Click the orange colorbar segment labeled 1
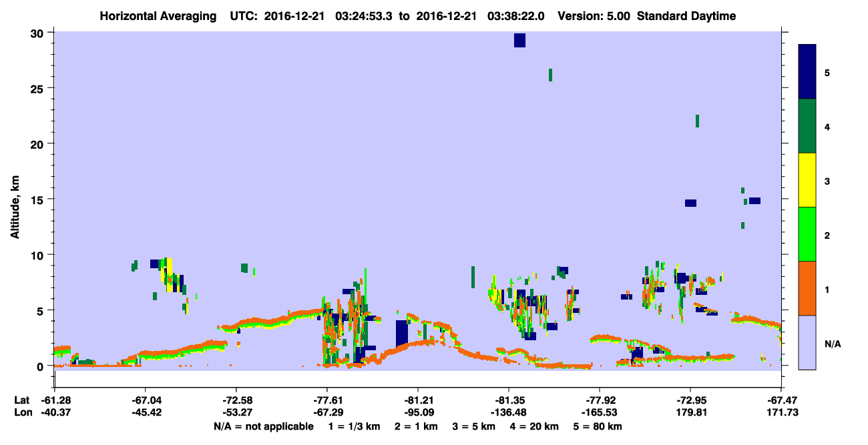This screenshot has width=868, height=445. 807,288
